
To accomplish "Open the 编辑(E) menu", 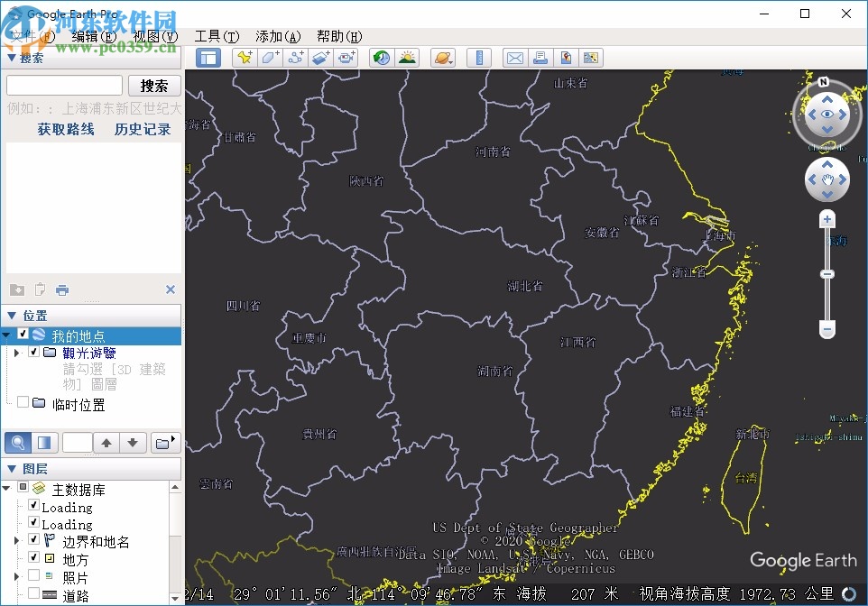I will coord(94,37).
